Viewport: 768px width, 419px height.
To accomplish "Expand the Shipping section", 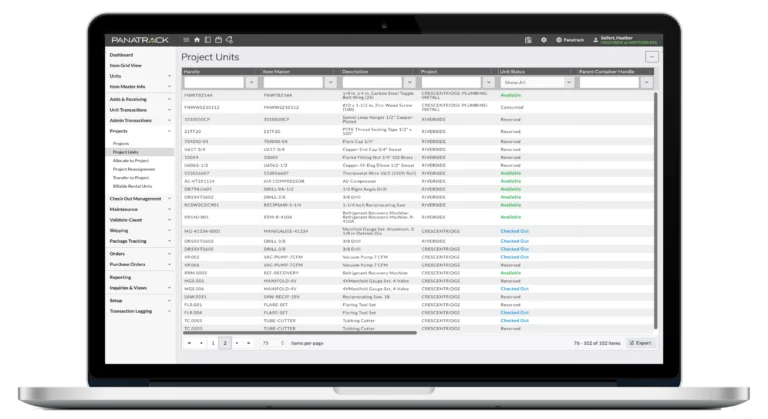I will pyautogui.click(x=140, y=231).
